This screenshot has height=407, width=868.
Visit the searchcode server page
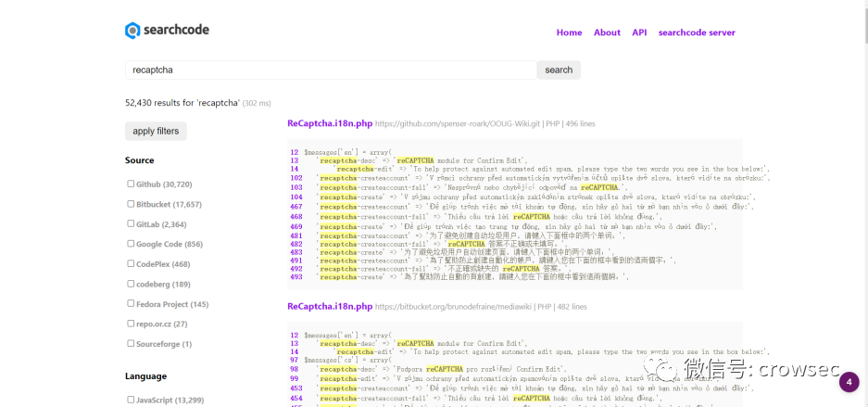(x=697, y=32)
